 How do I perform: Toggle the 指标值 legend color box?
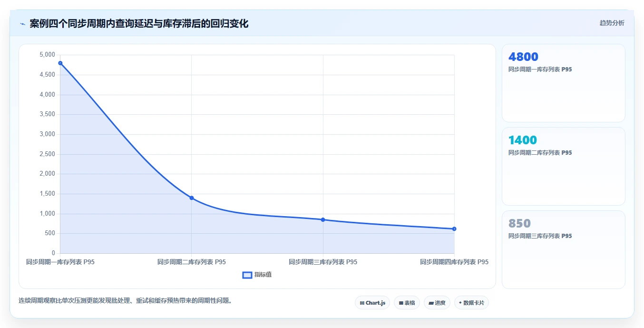pyautogui.click(x=247, y=275)
